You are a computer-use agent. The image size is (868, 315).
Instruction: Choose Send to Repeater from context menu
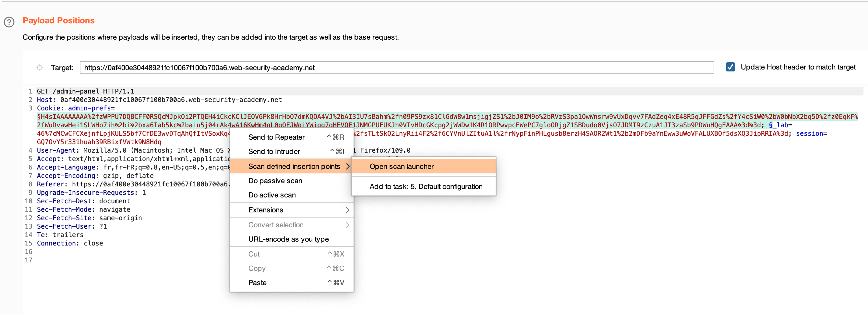click(276, 137)
